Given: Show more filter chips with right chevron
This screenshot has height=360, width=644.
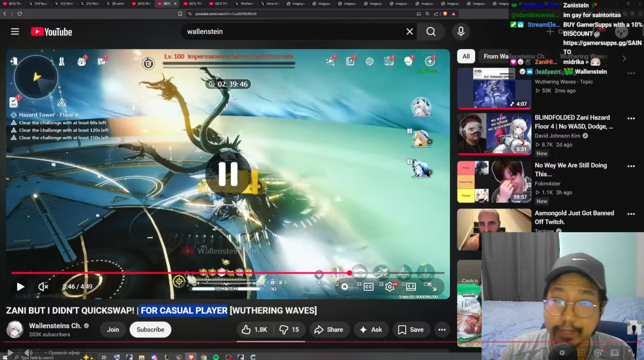Looking at the screenshot, I should pos(624,59).
